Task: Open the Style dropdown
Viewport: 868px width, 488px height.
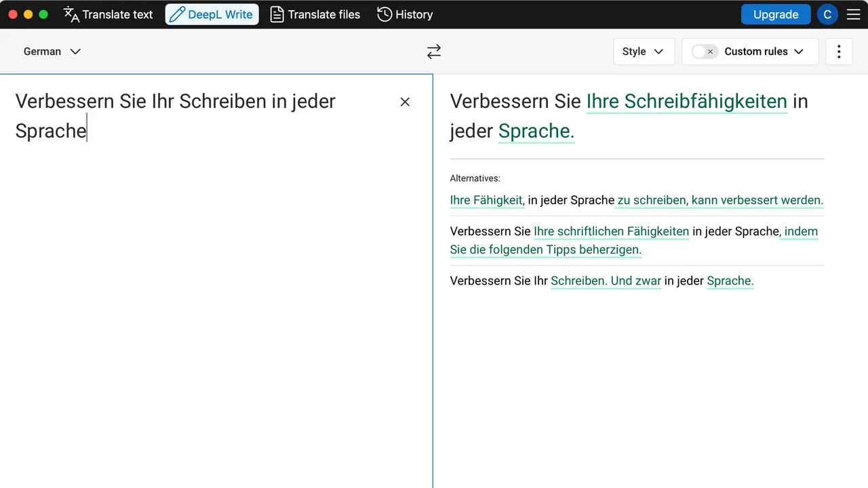Action: coord(644,52)
